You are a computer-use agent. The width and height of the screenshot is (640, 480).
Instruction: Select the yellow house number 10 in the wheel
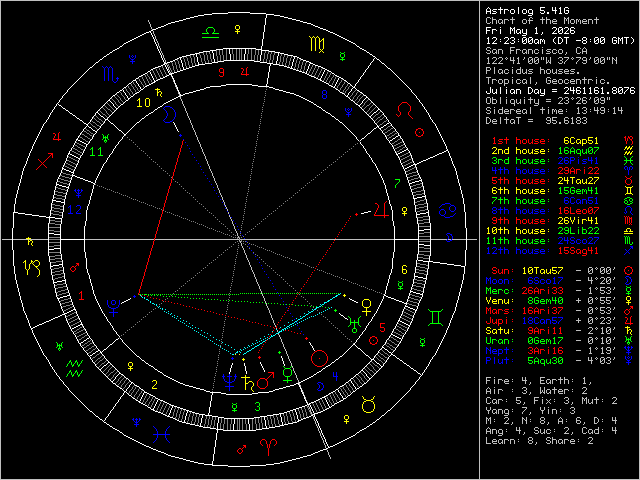(x=143, y=103)
